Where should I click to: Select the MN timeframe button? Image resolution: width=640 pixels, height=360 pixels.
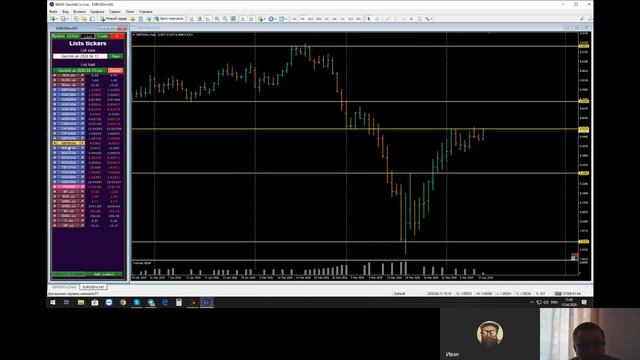pyautogui.click(x=358, y=19)
